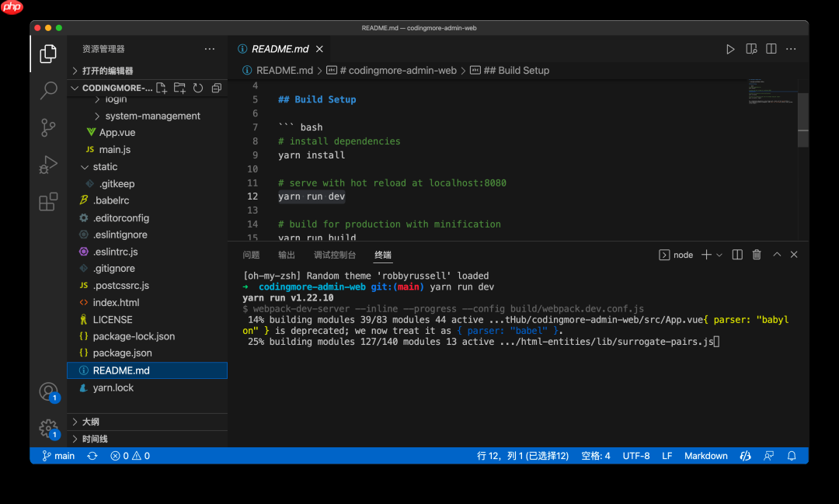The width and height of the screenshot is (839, 504).
Task: Collapse the static folder
Action: 105,167
